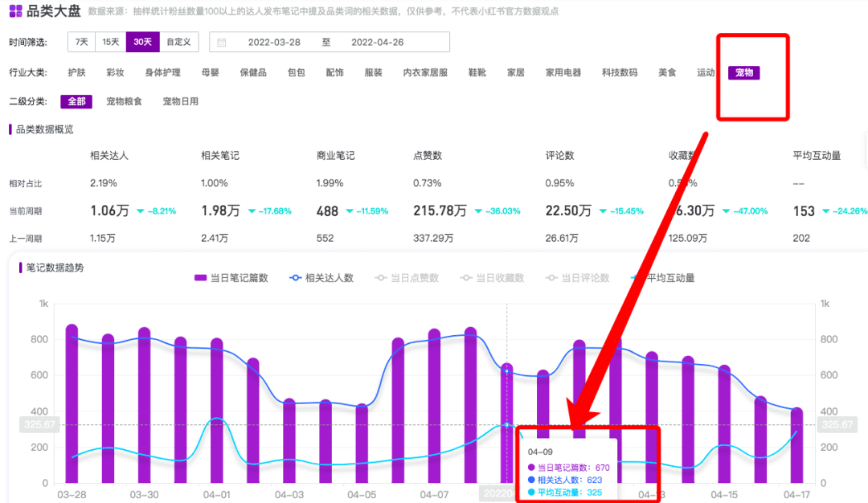Filter by 宠物日用 subcategory

[180, 101]
